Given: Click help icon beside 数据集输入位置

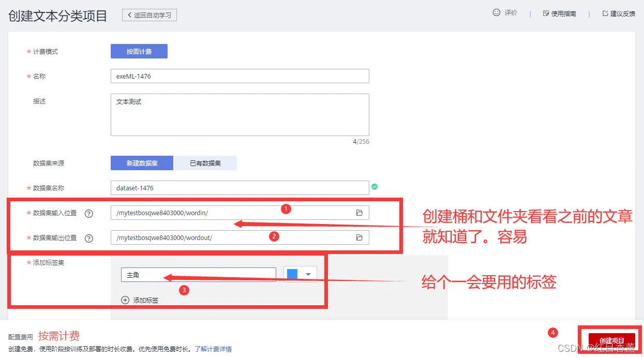Looking at the screenshot, I should tap(89, 213).
